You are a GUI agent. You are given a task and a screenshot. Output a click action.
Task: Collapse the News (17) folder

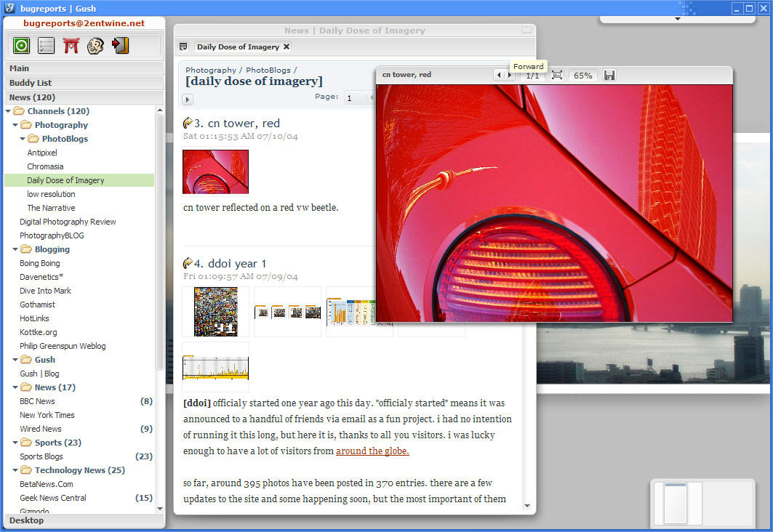tap(15, 387)
